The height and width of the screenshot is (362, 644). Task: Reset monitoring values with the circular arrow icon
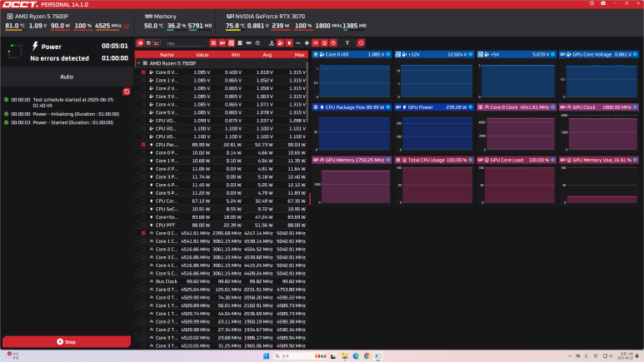tap(361, 43)
